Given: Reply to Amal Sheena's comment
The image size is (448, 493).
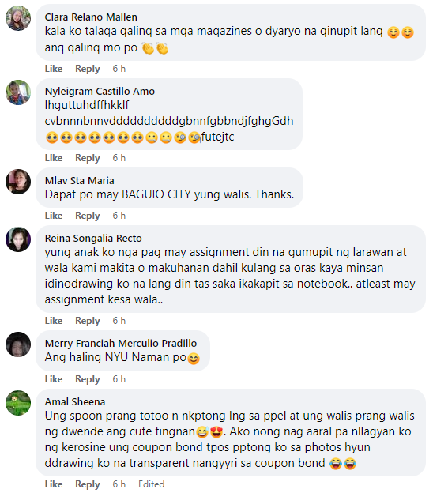Looking at the screenshot, I should point(88,484).
